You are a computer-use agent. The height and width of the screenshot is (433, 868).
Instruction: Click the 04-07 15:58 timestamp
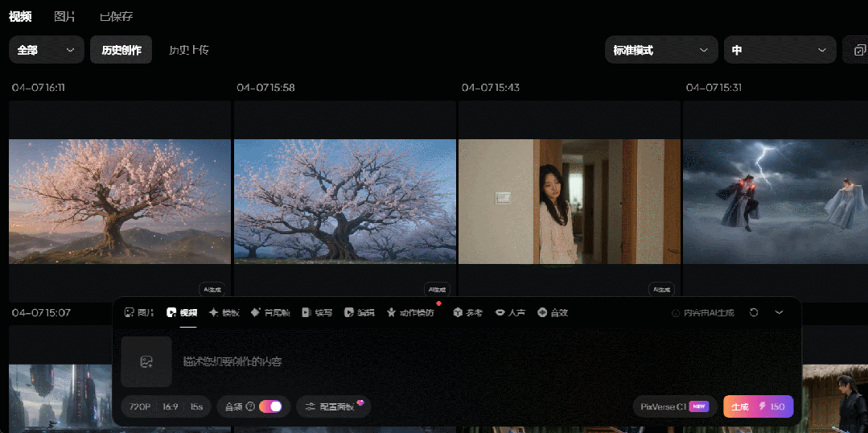click(265, 88)
